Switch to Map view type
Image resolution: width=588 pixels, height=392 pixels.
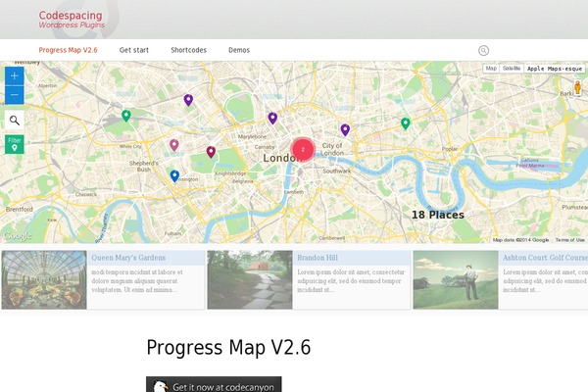[x=491, y=69]
